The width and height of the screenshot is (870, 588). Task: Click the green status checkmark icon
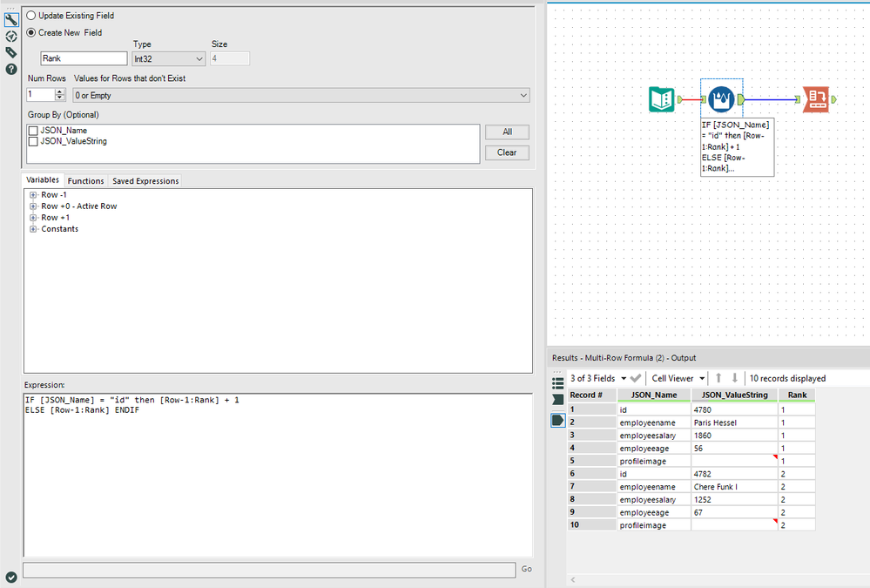point(11,577)
